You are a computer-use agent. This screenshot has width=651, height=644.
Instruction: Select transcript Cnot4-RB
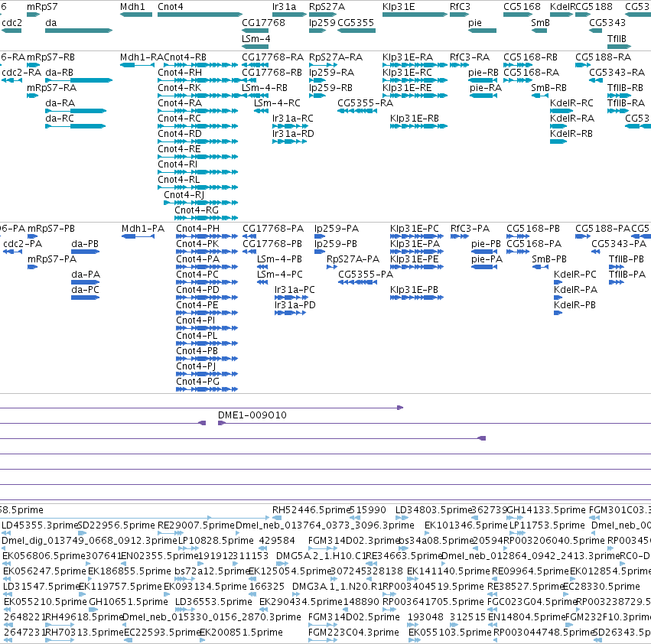[x=185, y=57]
